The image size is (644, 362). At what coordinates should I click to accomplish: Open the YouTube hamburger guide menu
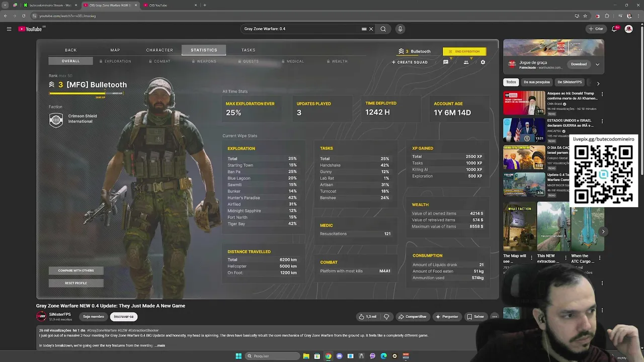tap(9, 29)
